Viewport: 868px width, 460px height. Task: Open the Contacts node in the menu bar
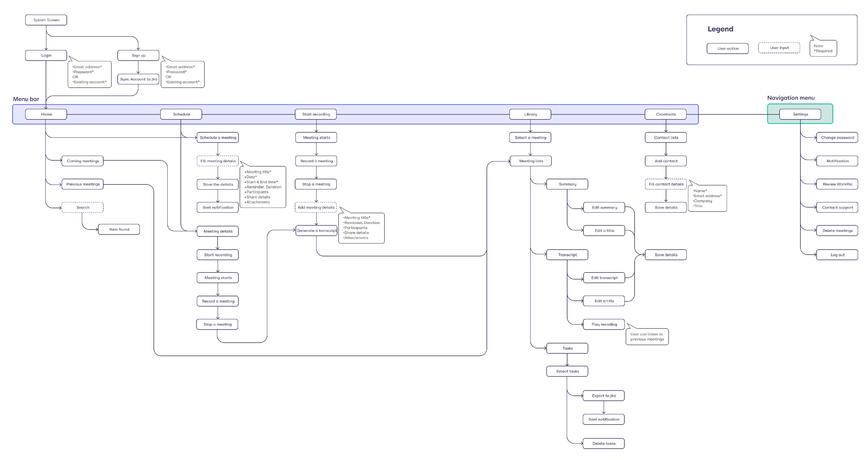click(x=665, y=114)
